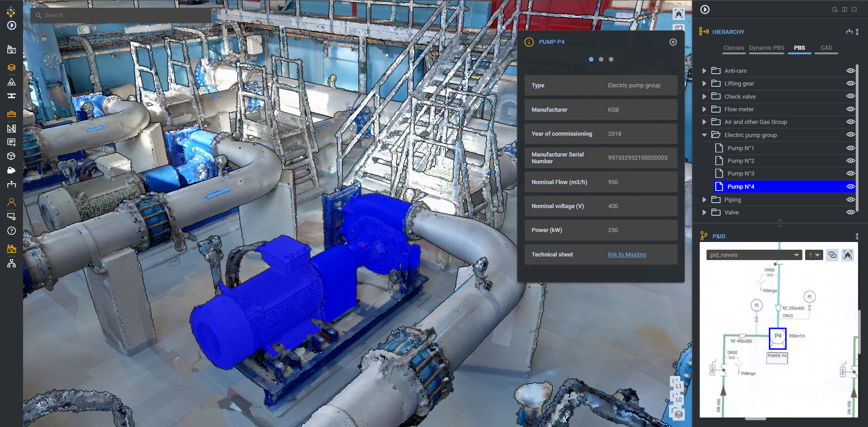Click the home view icon in 3D viewport

coord(678,14)
